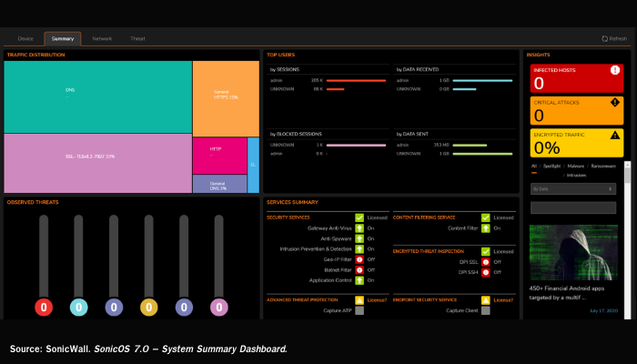Open the Threat tab
This screenshot has height=364, width=637.
[x=137, y=38]
